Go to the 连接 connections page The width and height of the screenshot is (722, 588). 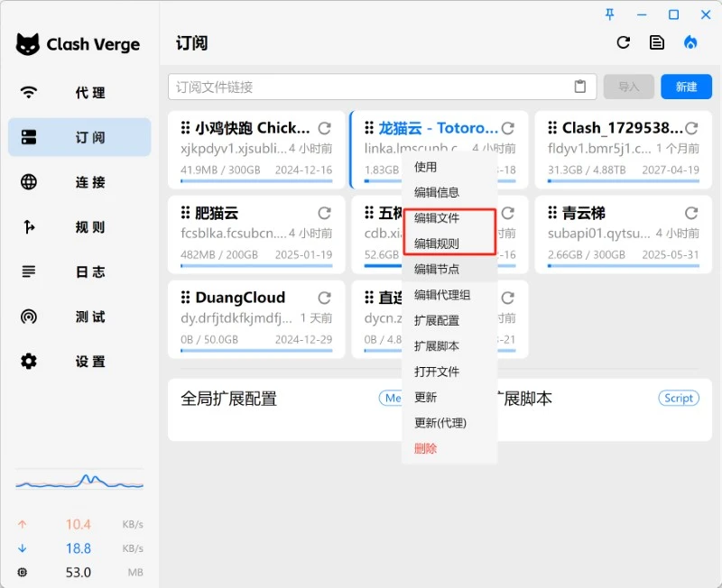[79, 182]
